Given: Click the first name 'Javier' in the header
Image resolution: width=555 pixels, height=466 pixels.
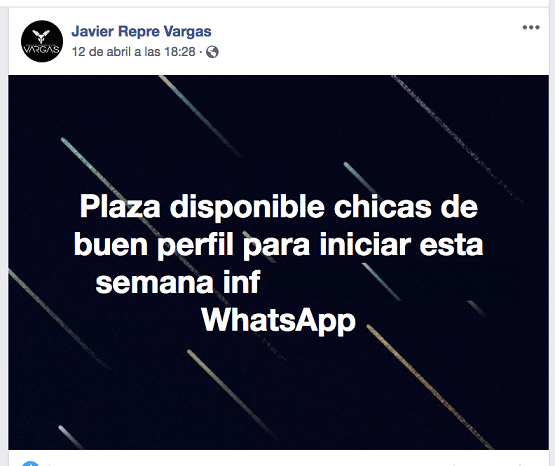Looking at the screenshot, I should click(x=93, y=31).
